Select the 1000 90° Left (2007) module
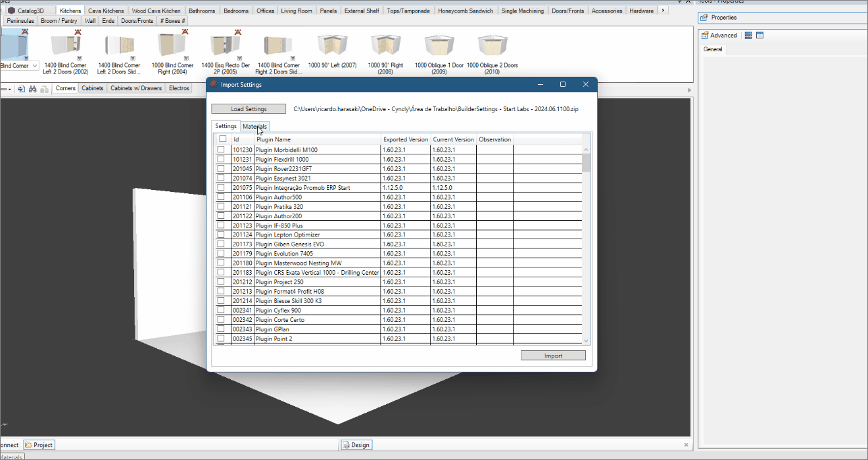This screenshot has height=460, width=868. 332,45
